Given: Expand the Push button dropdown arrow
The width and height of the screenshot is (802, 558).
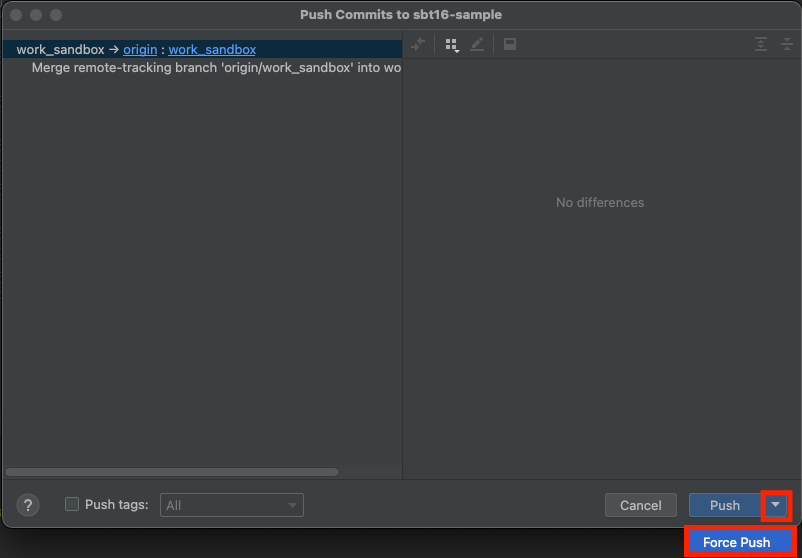Looking at the screenshot, I should coord(776,505).
